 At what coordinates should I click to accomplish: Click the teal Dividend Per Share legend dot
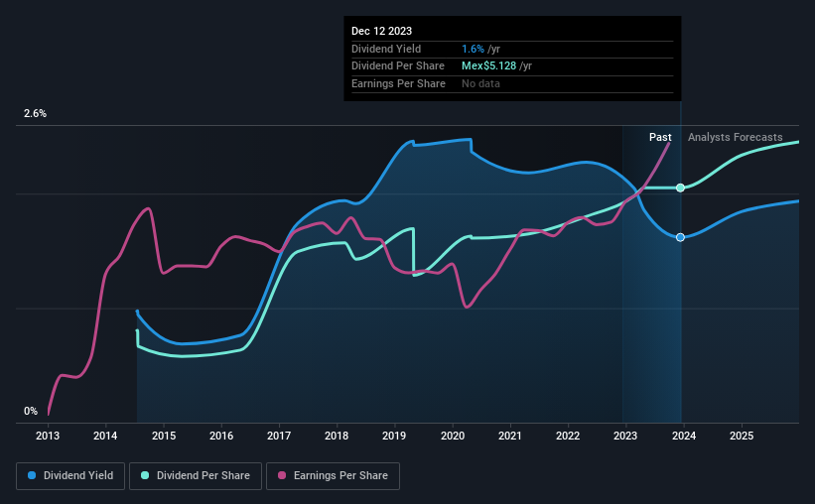point(145,475)
